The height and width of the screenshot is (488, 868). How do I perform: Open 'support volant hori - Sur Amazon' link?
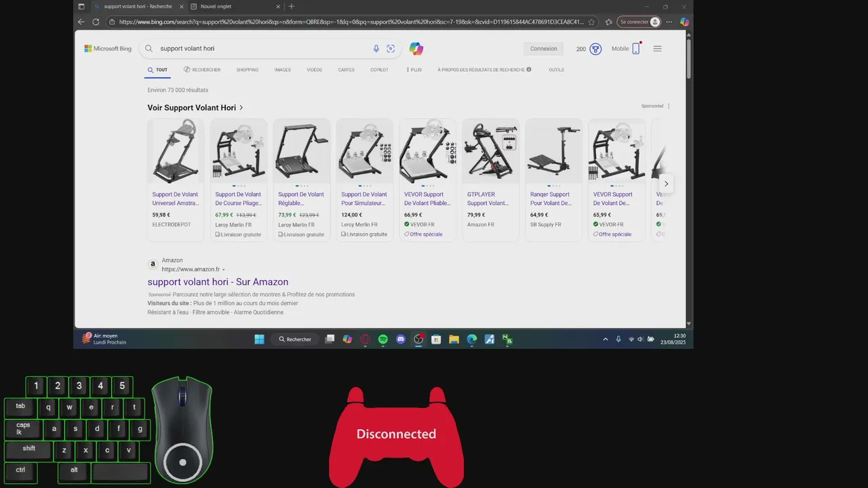click(x=218, y=282)
